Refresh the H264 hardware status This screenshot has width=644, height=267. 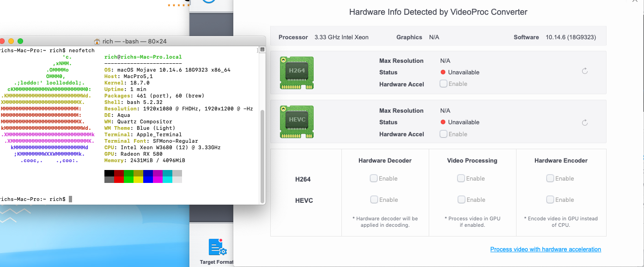click(x=584, y=71)
